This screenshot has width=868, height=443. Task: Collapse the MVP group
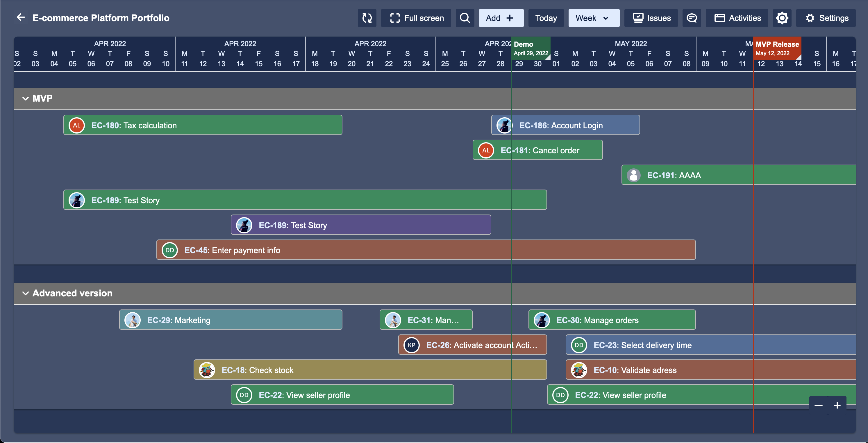pos(25,98)
